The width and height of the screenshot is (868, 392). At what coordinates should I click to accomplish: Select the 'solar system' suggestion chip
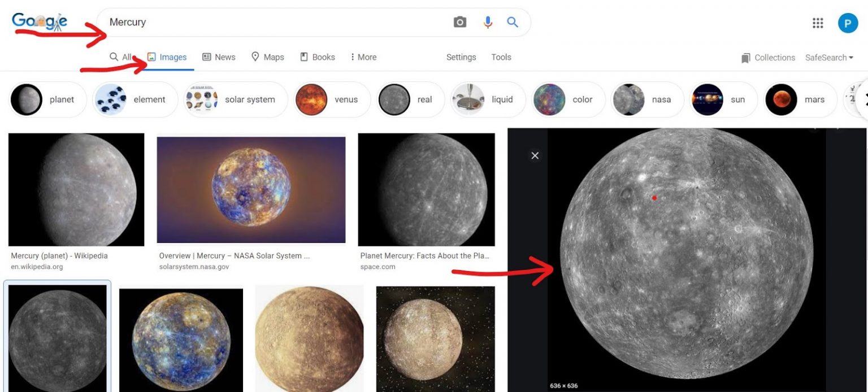pyautogui.click(x=236, y=100)
